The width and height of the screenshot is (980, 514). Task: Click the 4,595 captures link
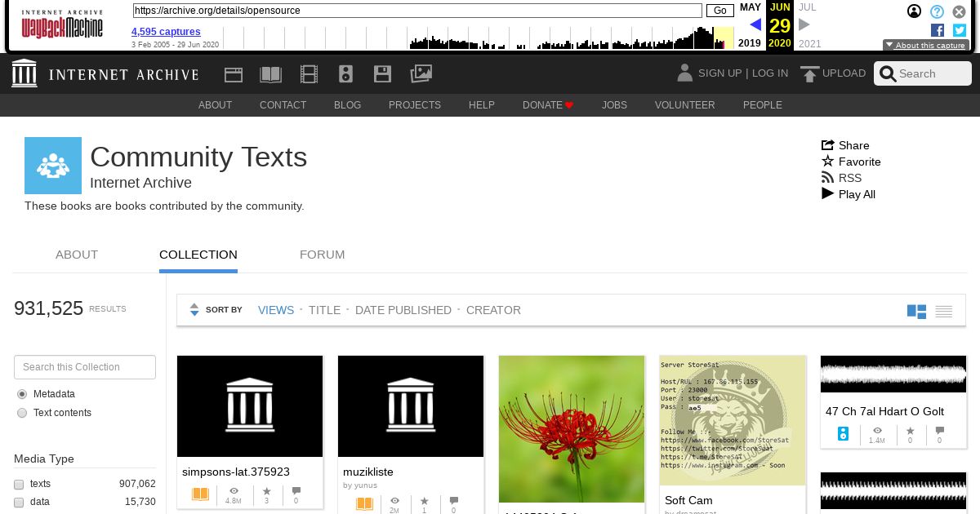166,32
